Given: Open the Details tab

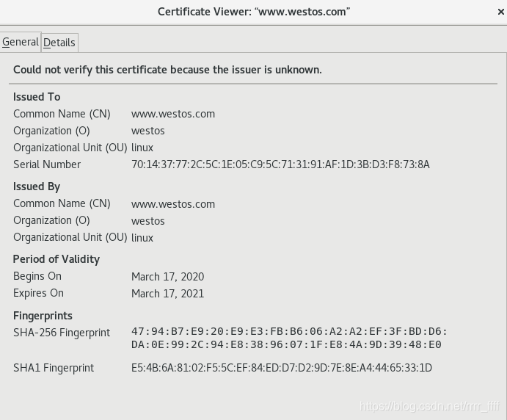Looking at the screenshot, I should pyautogui.click(x=59, y=43).
